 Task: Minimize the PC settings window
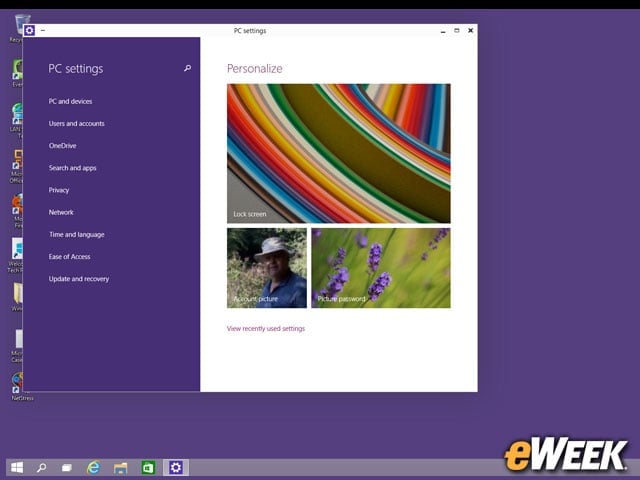pyautogui.click(x=443, y=31)
